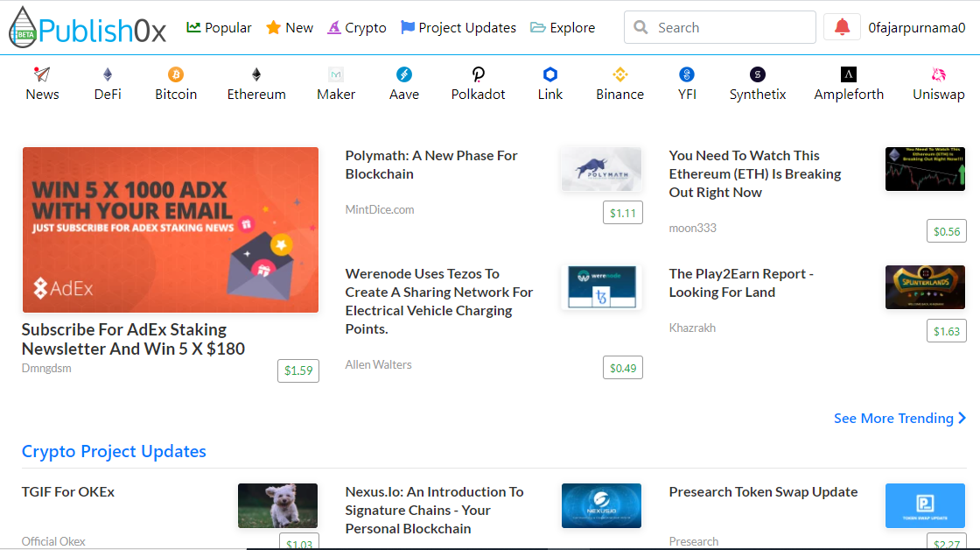Viewport: 980px width, 550px height.
Task: Click the $1.59 tip amount badge
Action: (298, 370)
